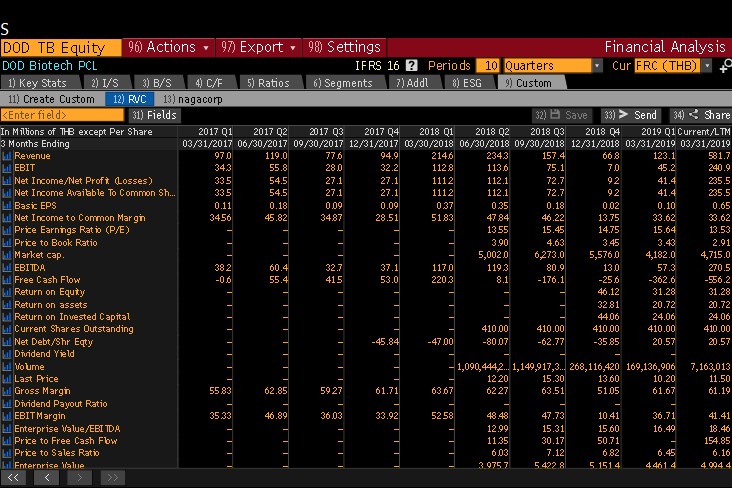Click chart icon next to Price Earnings Ratio (P/E)
Image resolution: width=732 pixels, height=488 pixels.
point(7,230)
